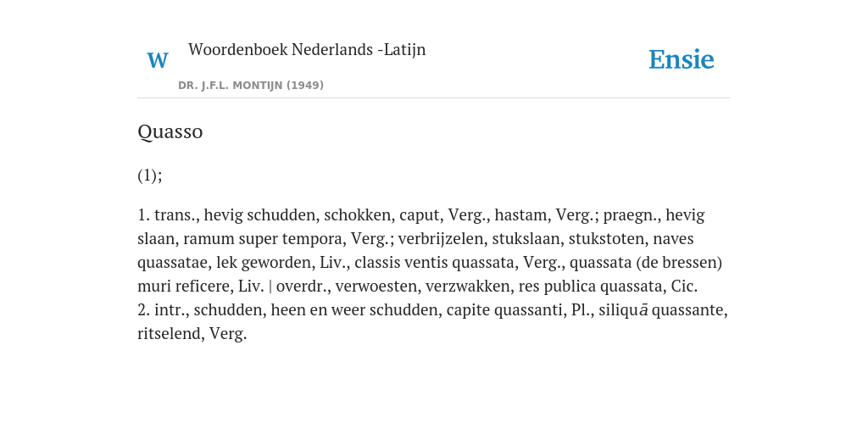Screen dimensions: 868x434
Task: Click the blue W dictionary icon
Action: click(x=157, y=60)
